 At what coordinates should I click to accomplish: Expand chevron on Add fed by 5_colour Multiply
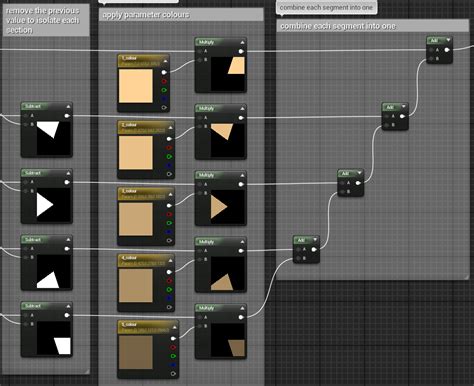(x=315, y=240)
